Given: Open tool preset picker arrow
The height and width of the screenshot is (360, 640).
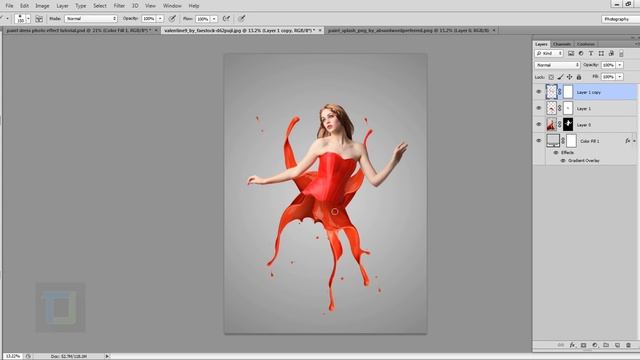Looking at the screenshot, I should pos(7,19).
